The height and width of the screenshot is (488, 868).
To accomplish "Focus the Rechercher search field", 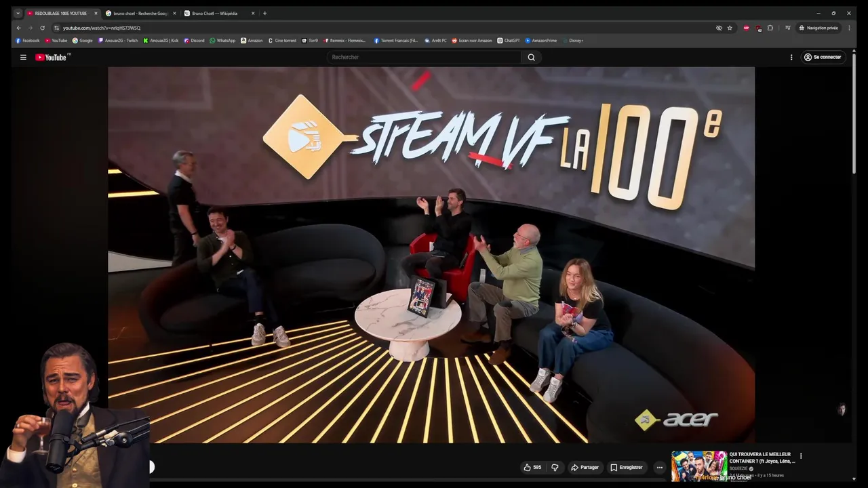I will tap(424, 58).
